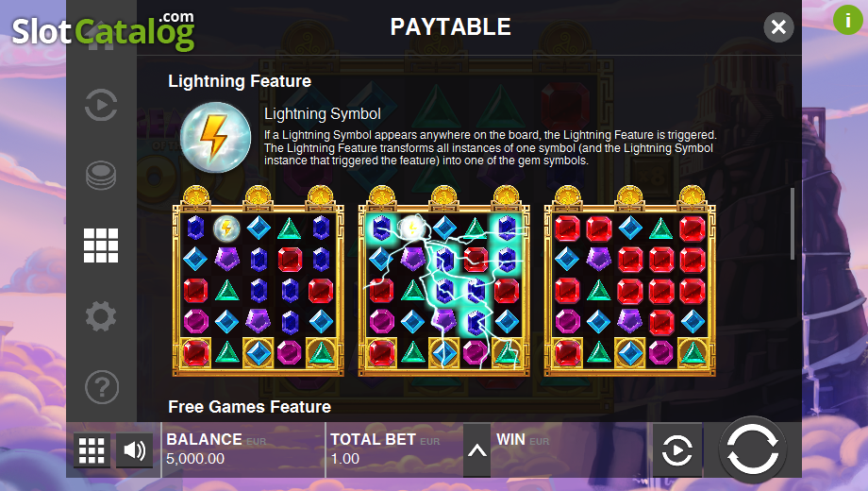
Task: Close the paytable with the X button
Action: (x=778, y=26)
